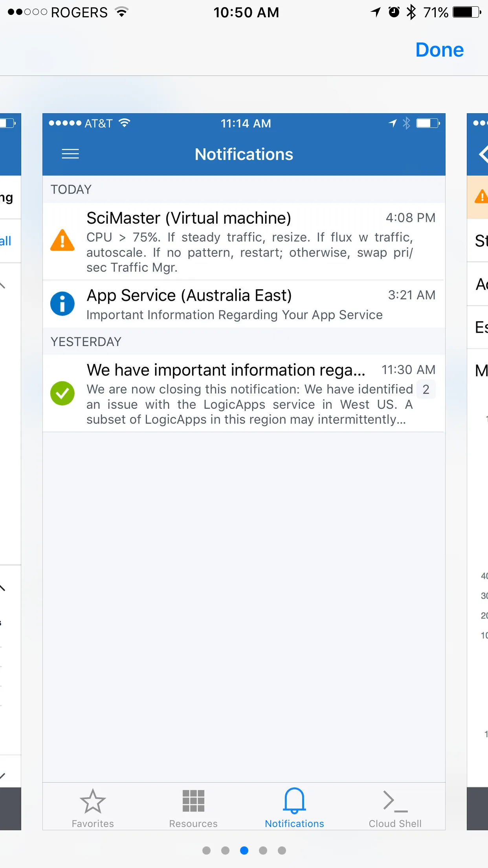Open the Cloud Shell tab
Viewport: 488px width, 868px height.
tap(395, 809)
